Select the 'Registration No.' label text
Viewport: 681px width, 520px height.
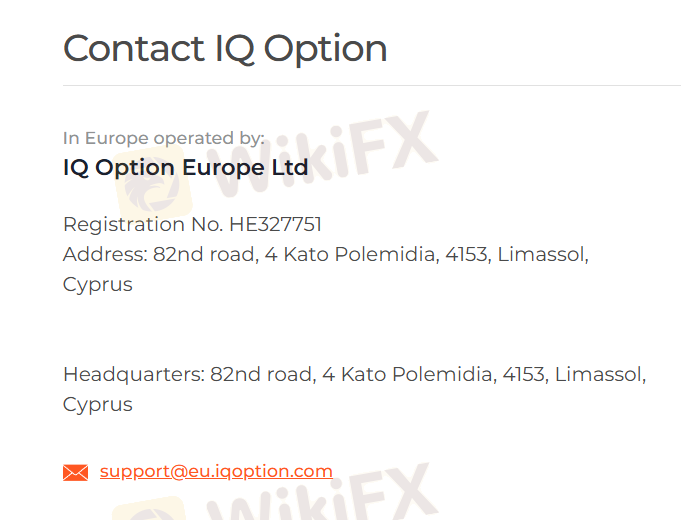point(143,225)
